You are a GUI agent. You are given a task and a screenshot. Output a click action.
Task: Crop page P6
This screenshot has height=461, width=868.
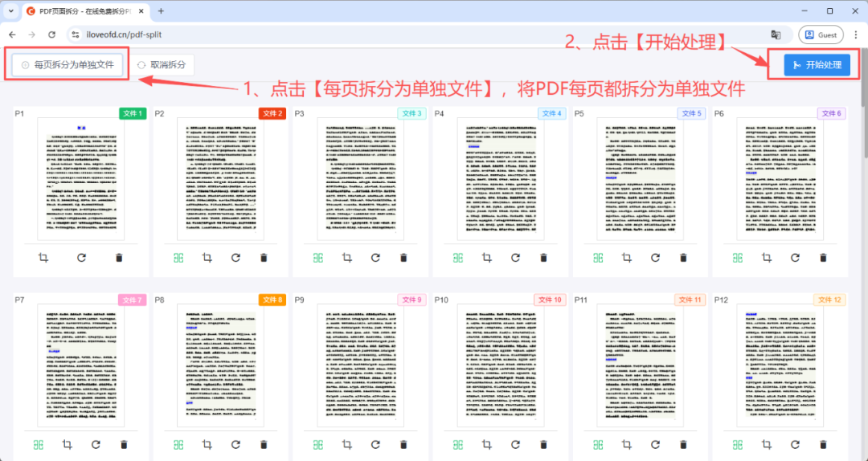coord(767,257)
